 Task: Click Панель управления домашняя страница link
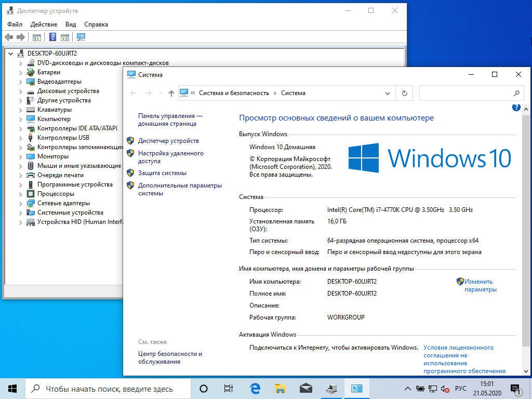[x=170, y=120]
